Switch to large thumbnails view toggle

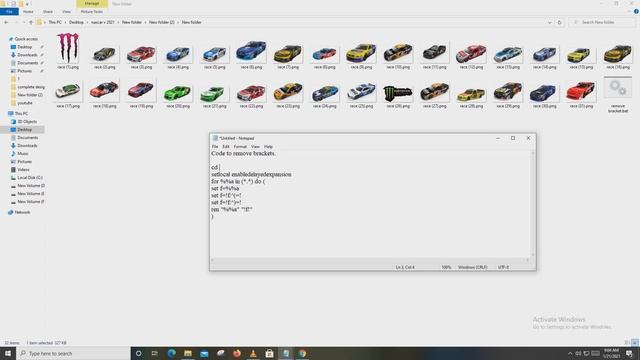[635, 343]
